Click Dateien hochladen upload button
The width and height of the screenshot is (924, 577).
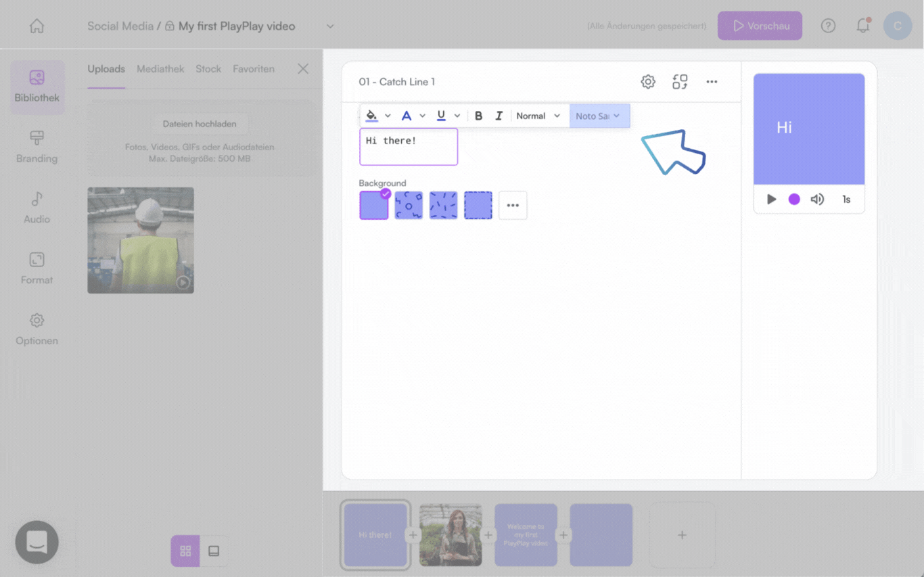pos(200,124)
